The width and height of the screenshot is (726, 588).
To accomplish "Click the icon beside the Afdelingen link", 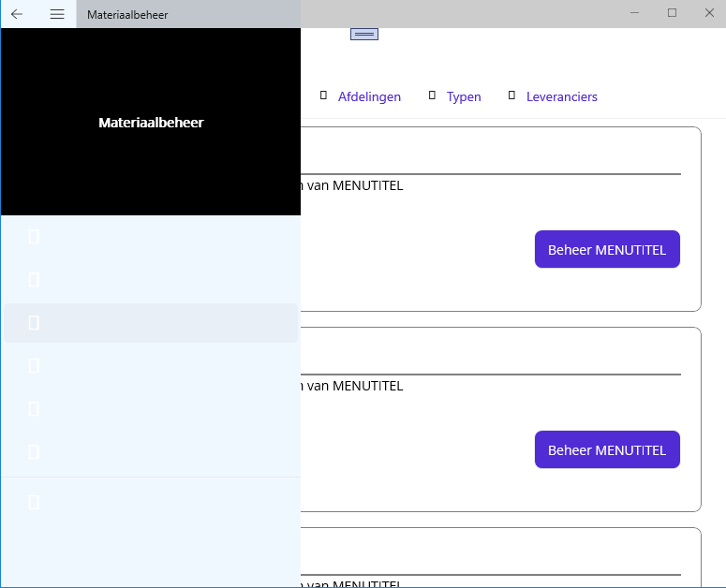I will click(323, 96).
